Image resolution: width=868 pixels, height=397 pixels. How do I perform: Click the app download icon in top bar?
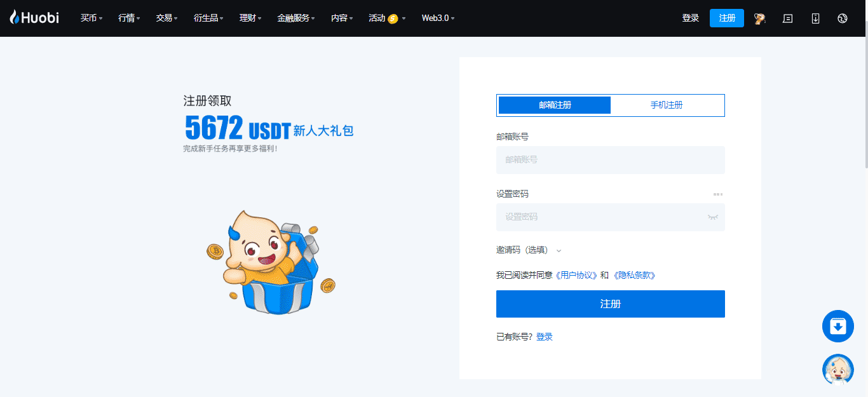point(815,18)
